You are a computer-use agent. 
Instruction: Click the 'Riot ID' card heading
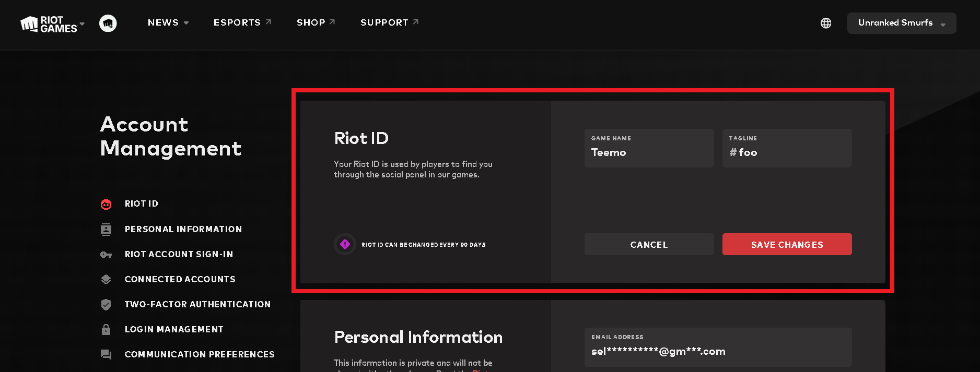pos(361,138)
